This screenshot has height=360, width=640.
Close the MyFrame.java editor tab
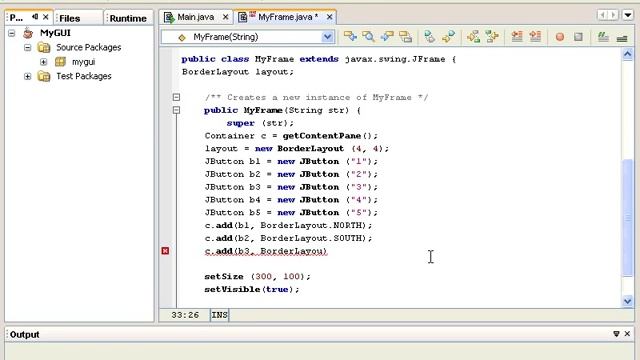329,17
